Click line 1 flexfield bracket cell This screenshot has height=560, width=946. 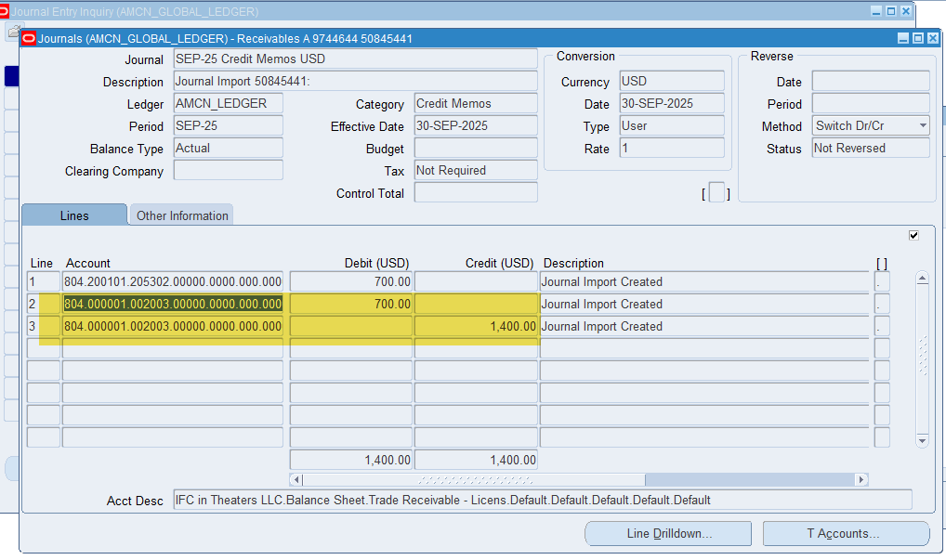(x=882, y=281)
